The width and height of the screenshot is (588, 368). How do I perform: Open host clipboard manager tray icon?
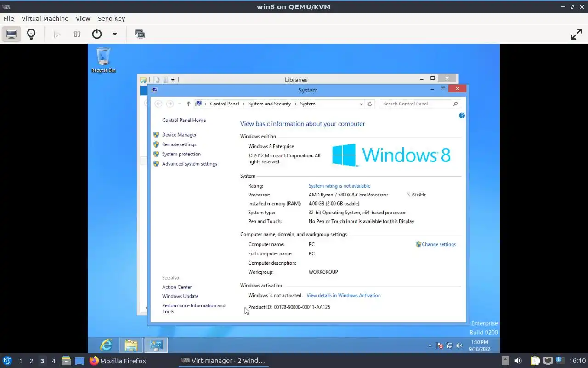pyautogui.click(x=535, y=361)
